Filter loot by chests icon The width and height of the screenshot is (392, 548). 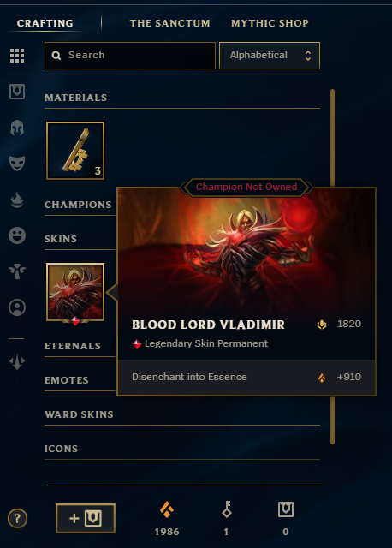pos(17,92)
